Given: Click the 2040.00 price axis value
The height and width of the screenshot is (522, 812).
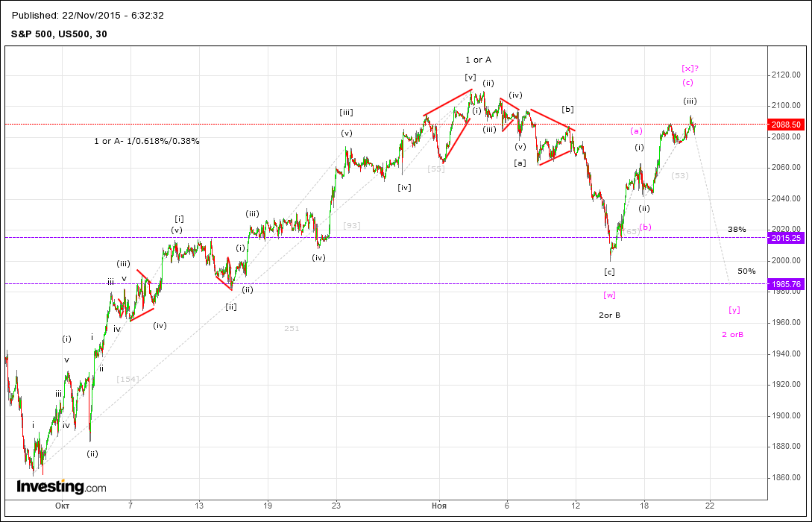Looking at the screenshot, I should point(787,199).
